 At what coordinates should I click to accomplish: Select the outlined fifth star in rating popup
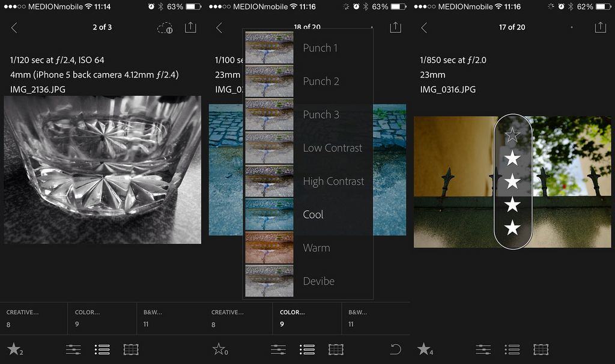[x=512, y=135]
